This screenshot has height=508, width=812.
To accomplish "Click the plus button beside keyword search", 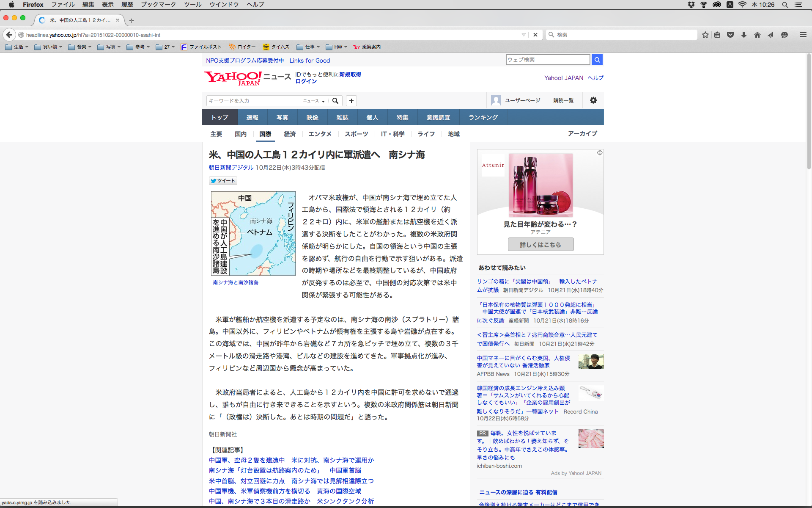I will pyautogui.click(x=351, y=101).
